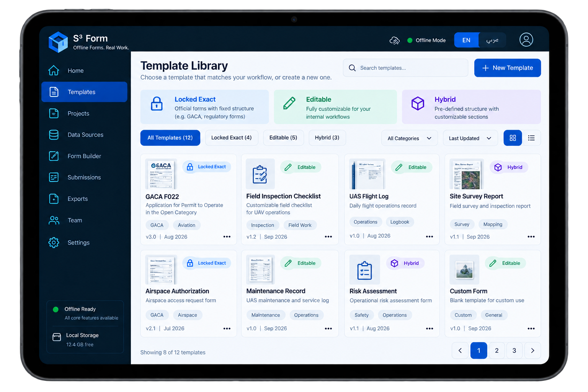Go to page 3 of templates
This screenshot has width=588, height=392.
pos(514,350)
